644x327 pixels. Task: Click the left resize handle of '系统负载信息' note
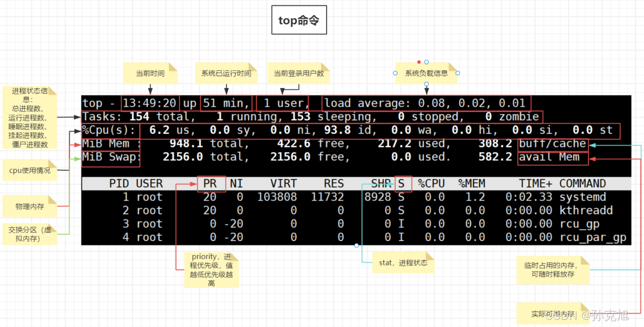395,73
